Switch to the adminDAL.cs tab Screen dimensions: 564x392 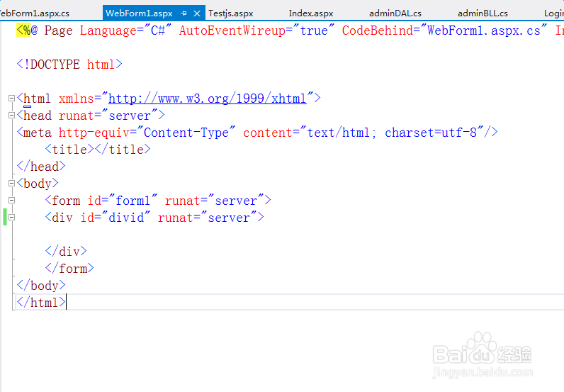tap(395, 13)
